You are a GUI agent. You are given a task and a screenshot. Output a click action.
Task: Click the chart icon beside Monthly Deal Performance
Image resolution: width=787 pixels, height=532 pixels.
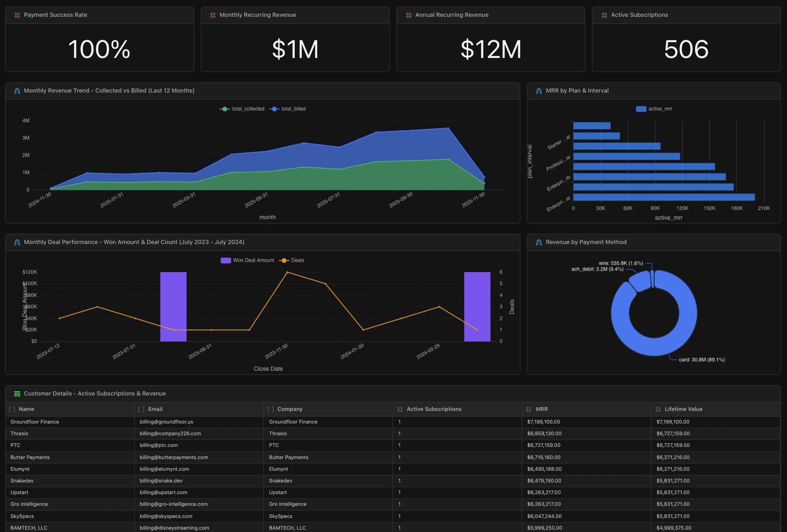click(16, 242)
